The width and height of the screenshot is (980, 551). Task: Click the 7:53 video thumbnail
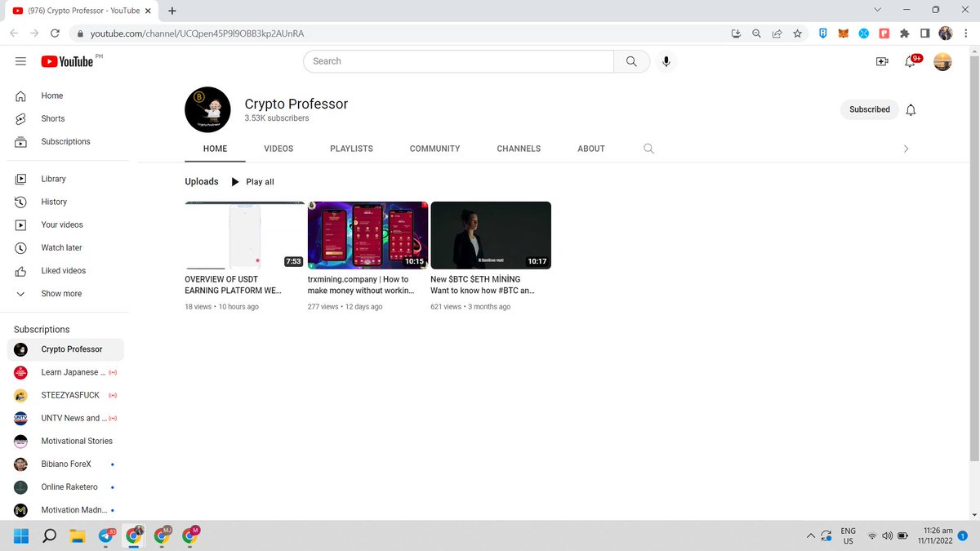245,235
